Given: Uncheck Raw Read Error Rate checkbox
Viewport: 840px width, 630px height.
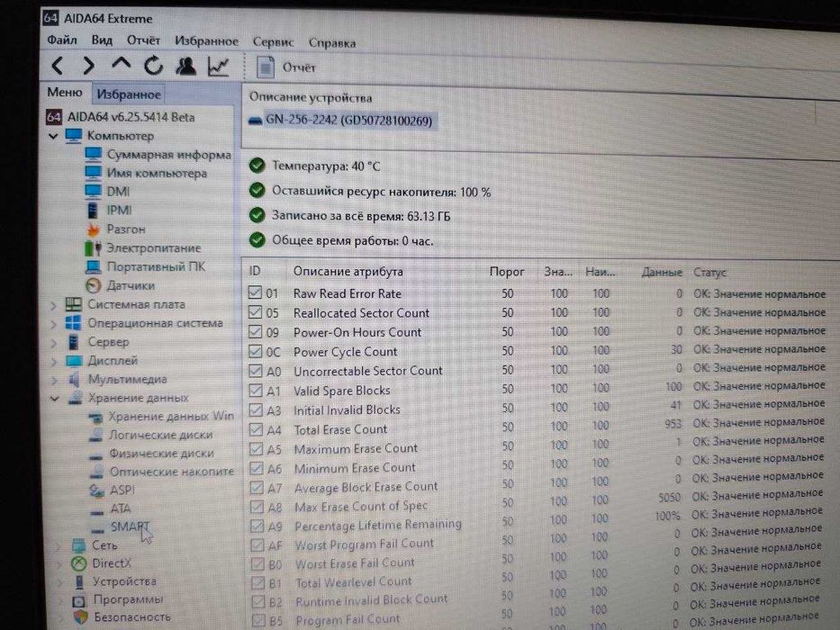Looking at the screenshot, I should tap(255, 292).
